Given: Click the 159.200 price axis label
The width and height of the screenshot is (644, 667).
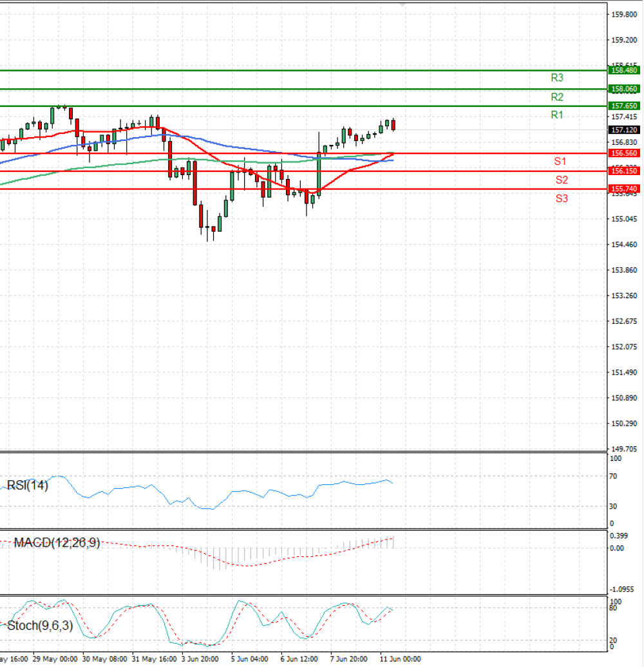Looking at the screenshot, I should pyautogui.click(x=624, y=40).
